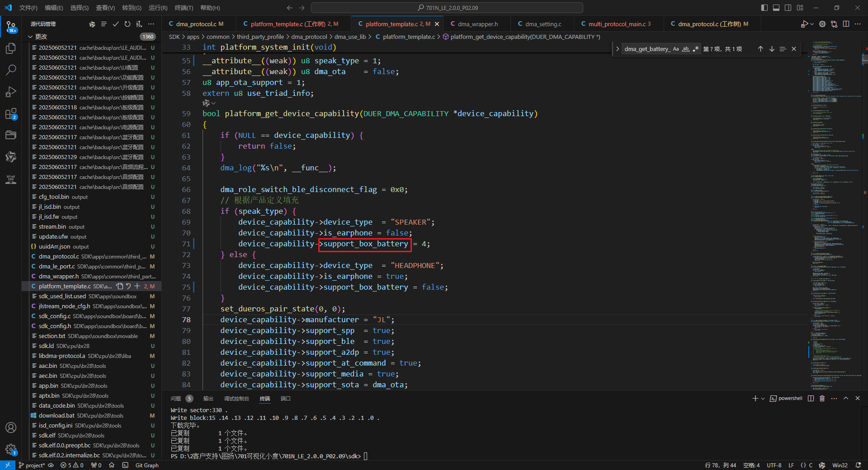Open the Source Control view in activity bar

pyautogui.click(x=11, y=27)
